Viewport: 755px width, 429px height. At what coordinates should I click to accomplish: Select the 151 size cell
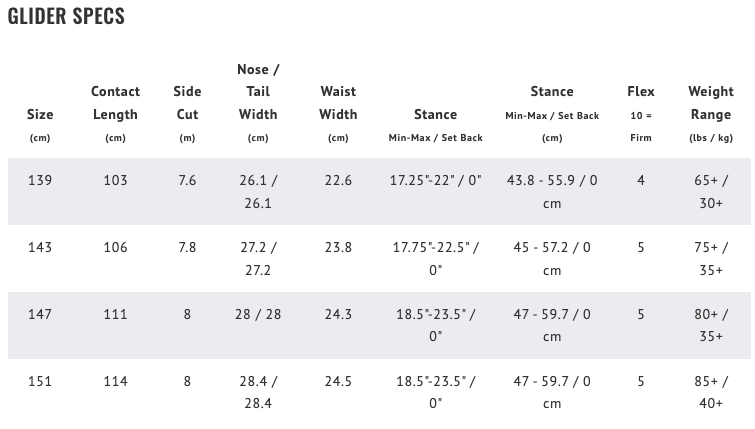(40, 381)
